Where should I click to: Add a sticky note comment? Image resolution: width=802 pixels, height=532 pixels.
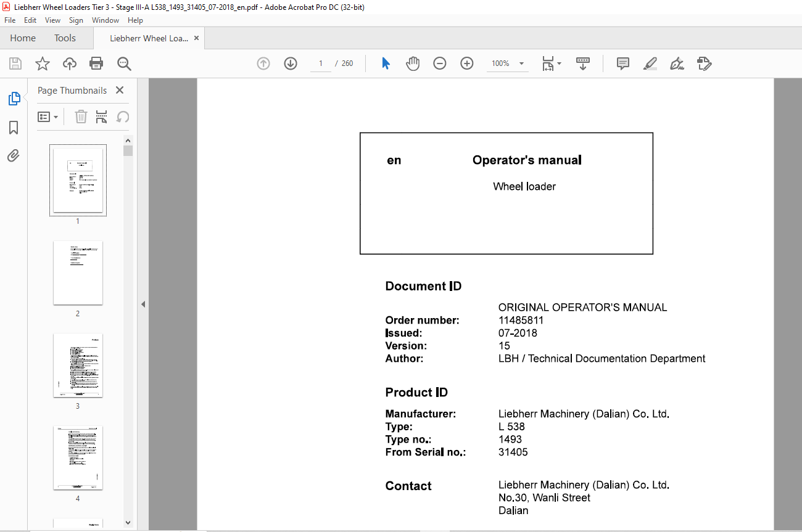coord(623,63)
